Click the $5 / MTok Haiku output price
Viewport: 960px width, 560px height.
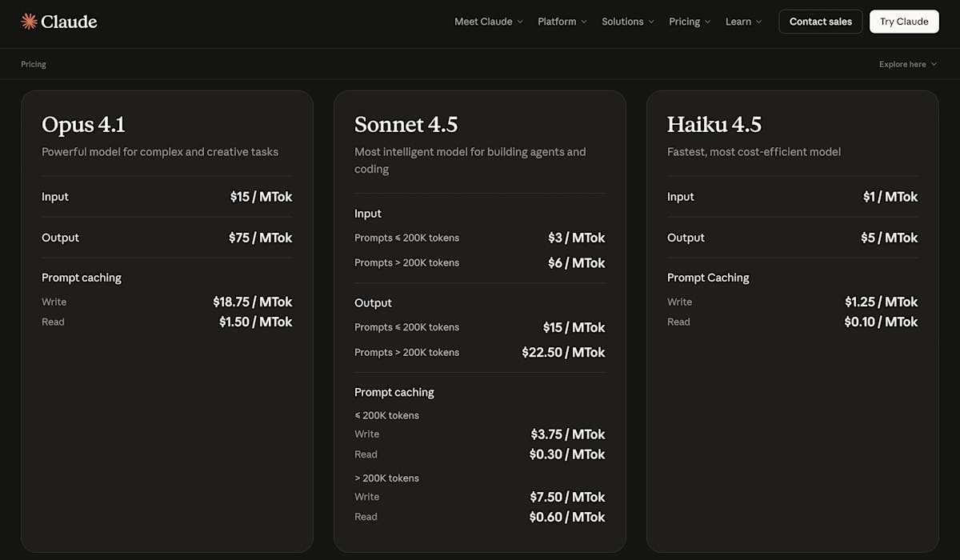coord(890,238)
